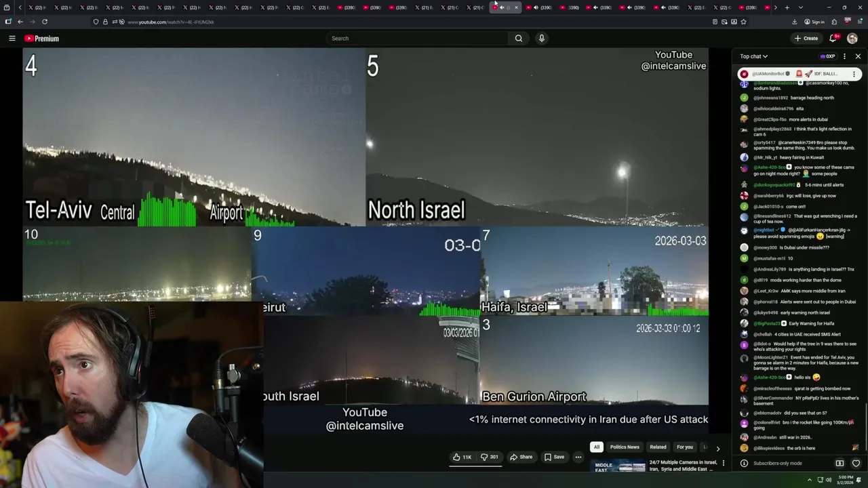Show more chips with the right arrow
Image resolution: width=868 pixels, height=488 pixels.
[x=718, y=448]
